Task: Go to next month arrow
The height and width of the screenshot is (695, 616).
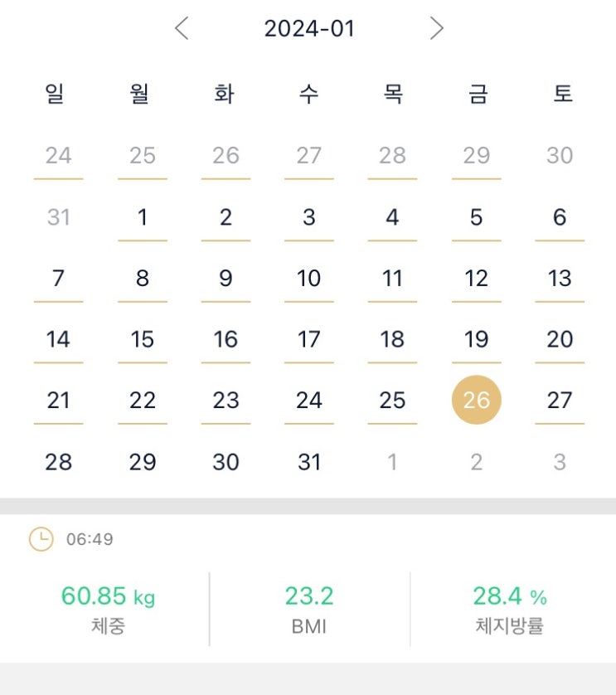Action: [437, 29]
